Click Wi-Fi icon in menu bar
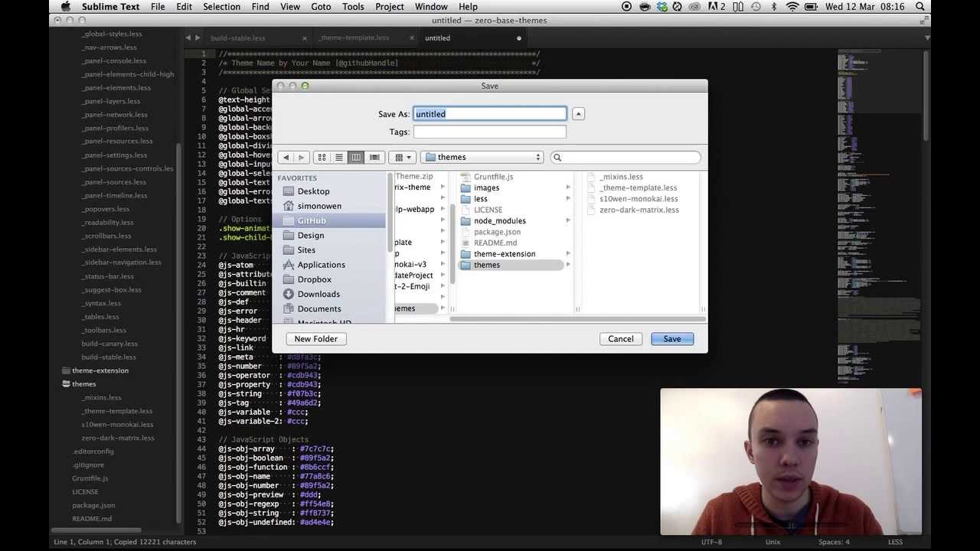980x551 pixels. pos(792,7)
